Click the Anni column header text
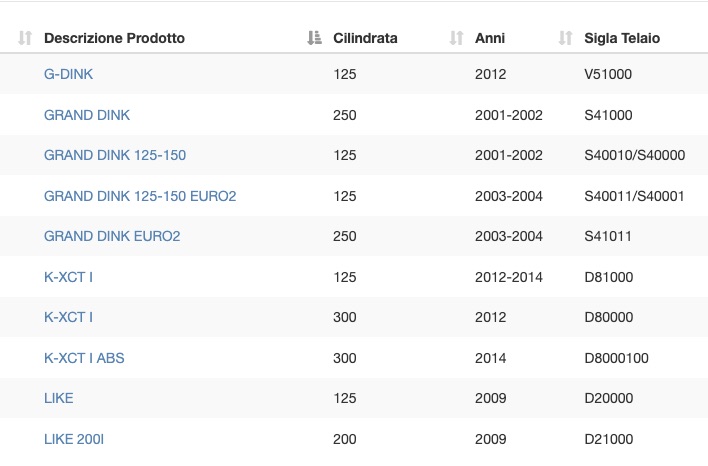Image resolution: width=708 pixels, height=466 pixels. pos(490,38)
